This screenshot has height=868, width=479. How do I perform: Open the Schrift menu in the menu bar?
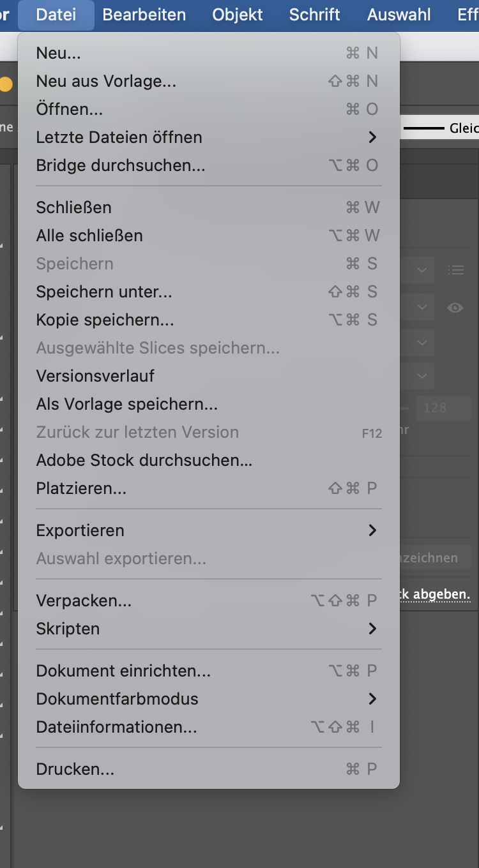314,15
